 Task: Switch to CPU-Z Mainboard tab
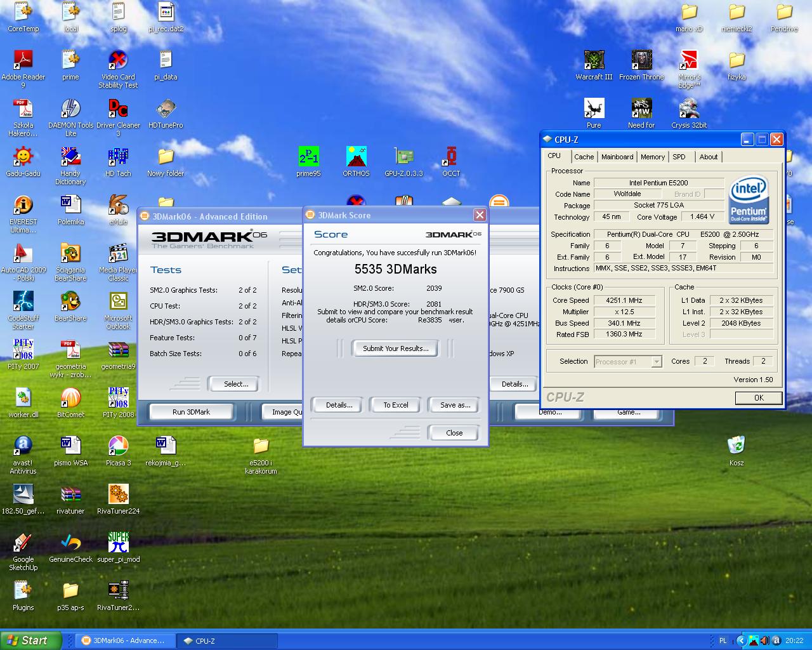[x=617, y=157]
